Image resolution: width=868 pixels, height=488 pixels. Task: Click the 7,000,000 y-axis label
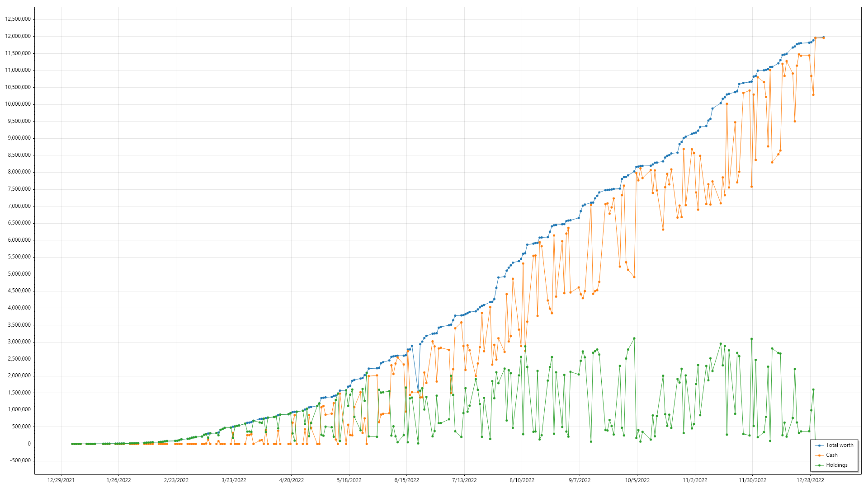point(19,206)
